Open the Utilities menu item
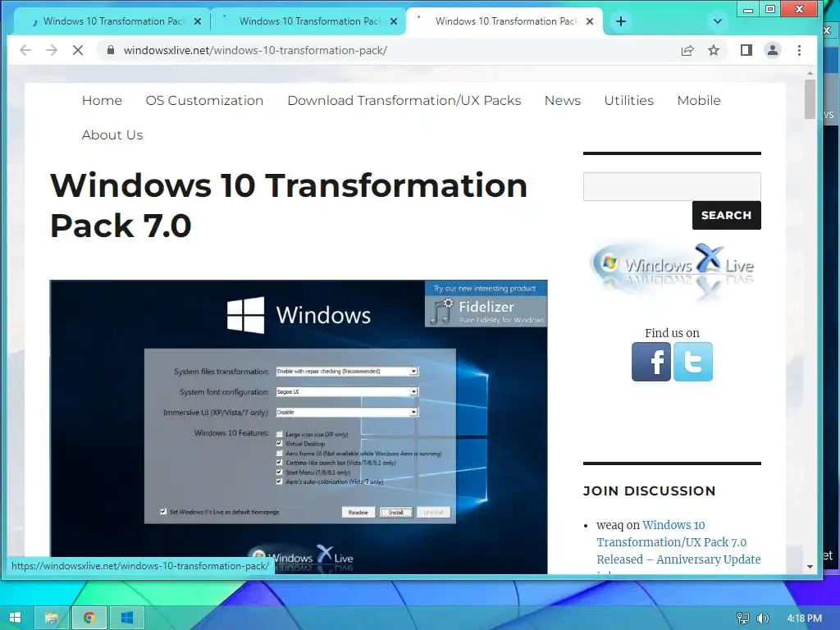 coord(629,101)
